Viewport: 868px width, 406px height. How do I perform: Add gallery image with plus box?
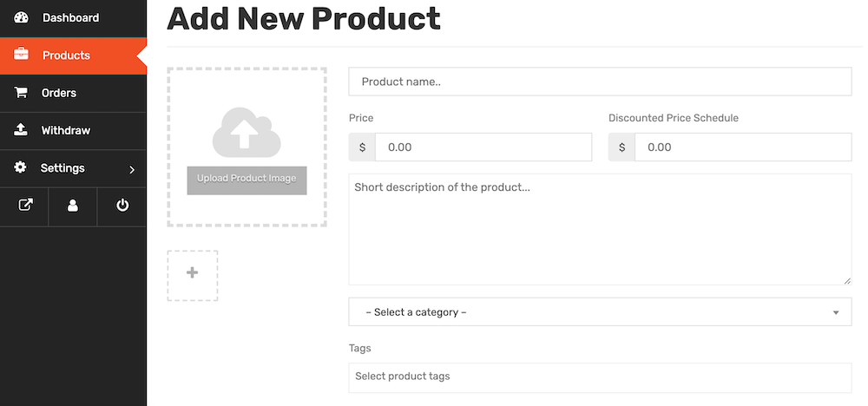click(x=193, y=276)
